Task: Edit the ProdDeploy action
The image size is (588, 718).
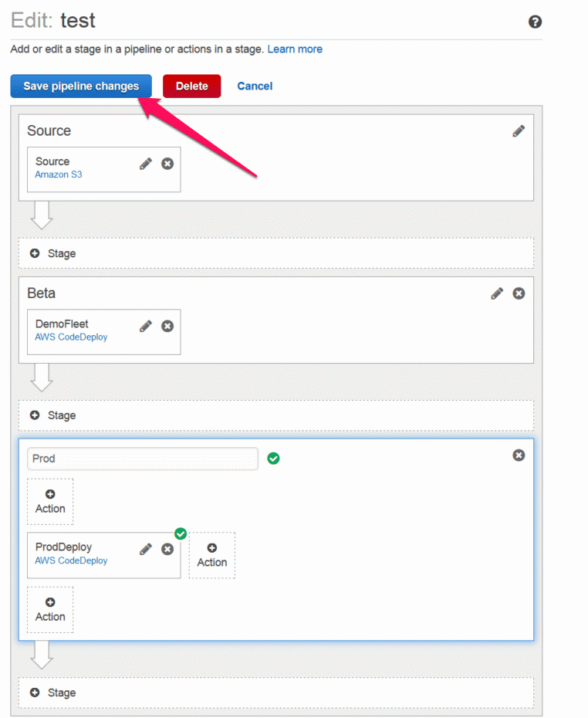Action: 146,549
